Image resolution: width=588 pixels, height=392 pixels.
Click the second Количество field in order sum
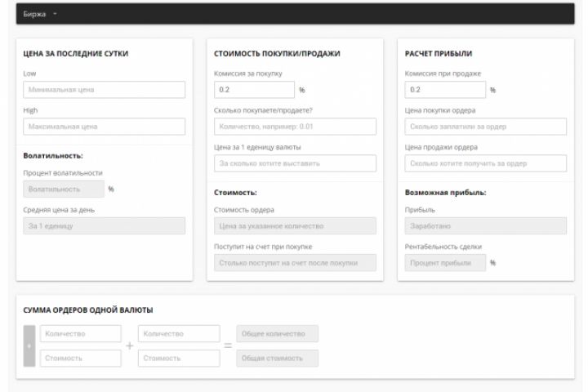179,333
